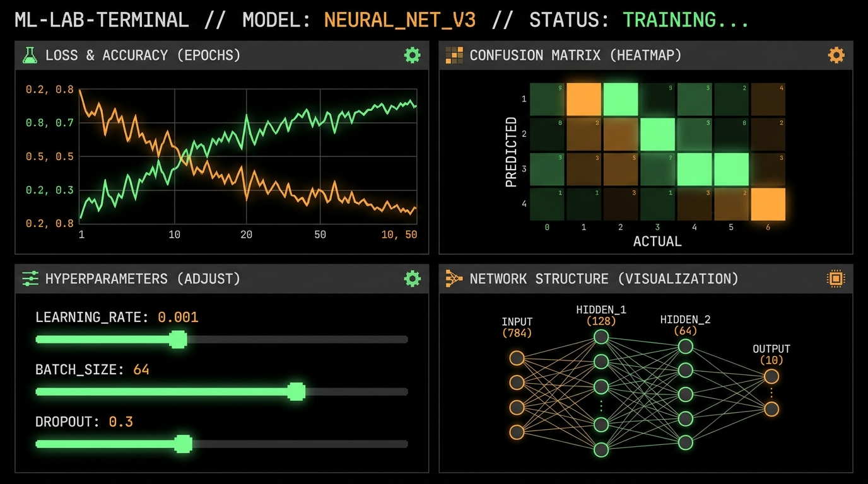Click the orange heatmap cell in row 1
Screen dimensions: 868x484
584,100
